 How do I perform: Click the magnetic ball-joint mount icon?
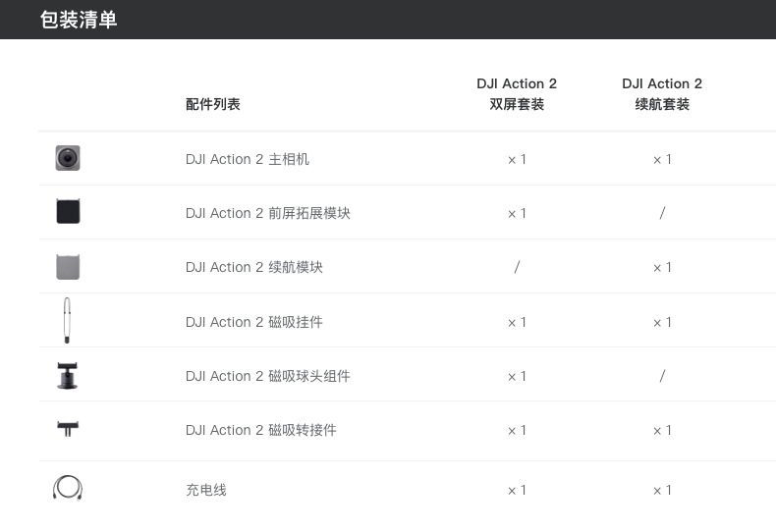68,375
